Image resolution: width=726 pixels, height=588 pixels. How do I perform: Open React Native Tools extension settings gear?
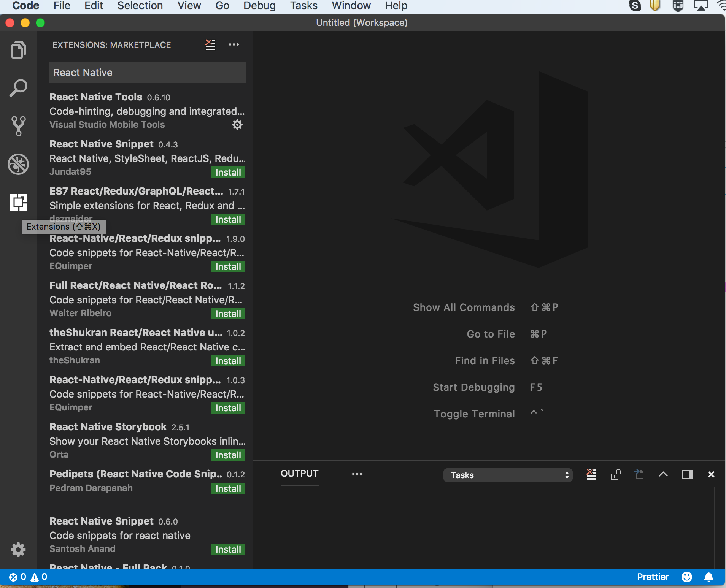[237, 124]
